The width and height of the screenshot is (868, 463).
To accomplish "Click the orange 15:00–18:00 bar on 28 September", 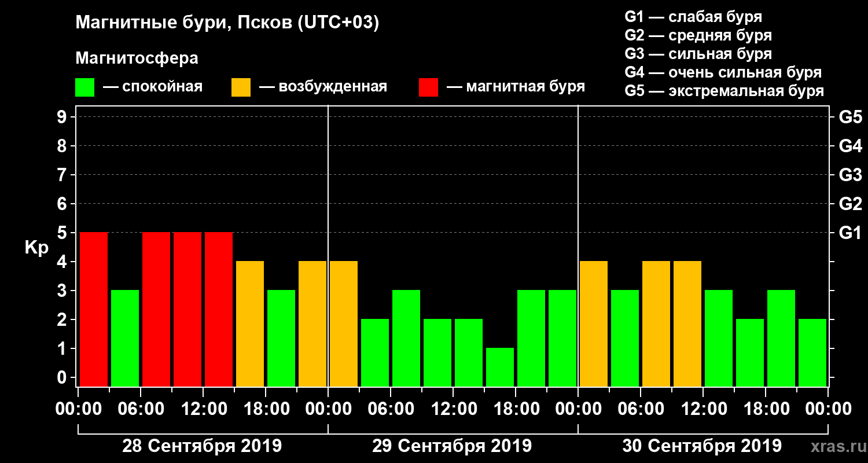I will pos(250,324).
